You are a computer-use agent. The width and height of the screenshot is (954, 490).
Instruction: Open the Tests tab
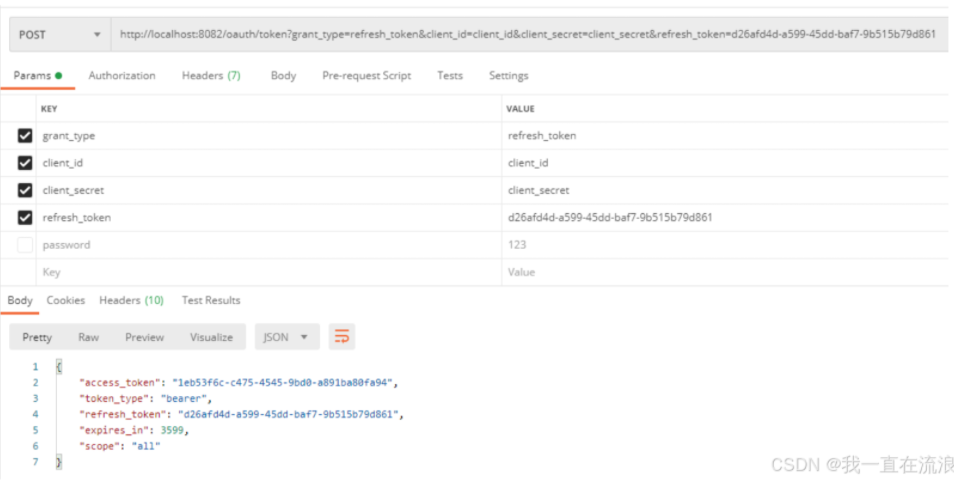(450, 75)
